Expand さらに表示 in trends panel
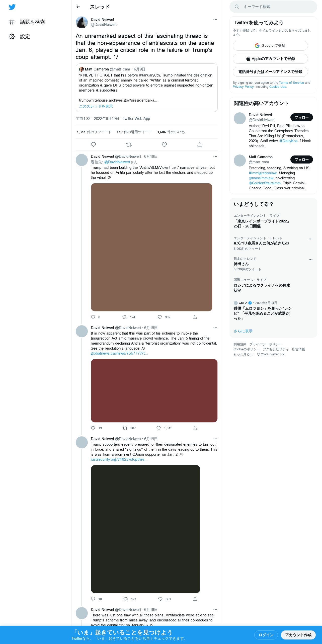The image size is (322, 644). pyautogui.click(x=243, y=331)
